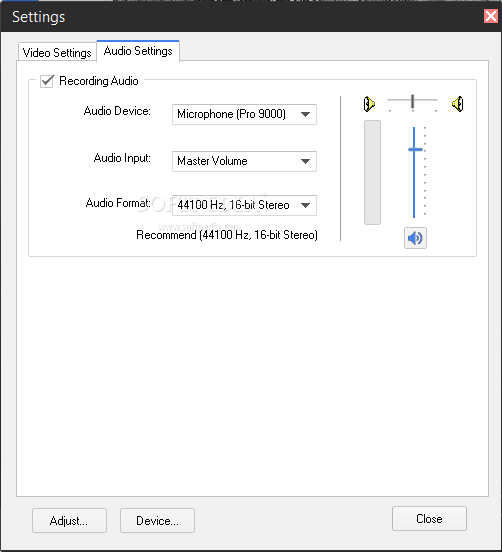
Task: Click the Recommend (44100 Hz, 16-bit Stereo) text
Action: pos(227,235)
